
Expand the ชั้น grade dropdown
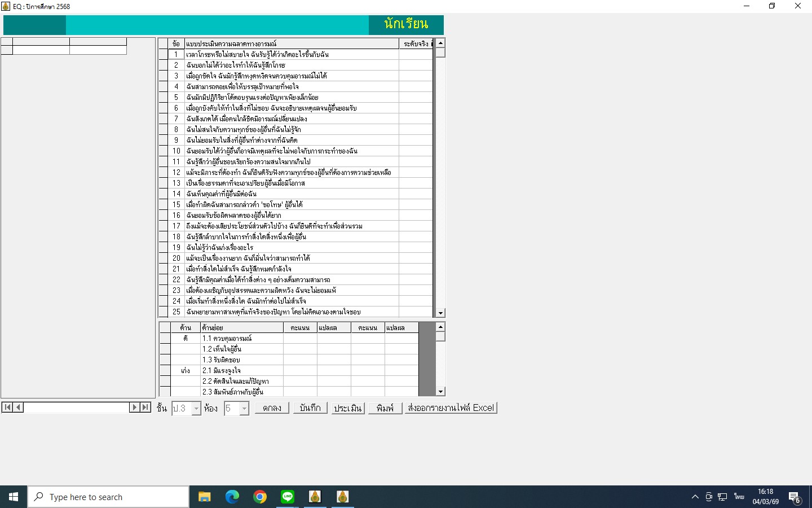pyautogui.click(x=196, y=409)
